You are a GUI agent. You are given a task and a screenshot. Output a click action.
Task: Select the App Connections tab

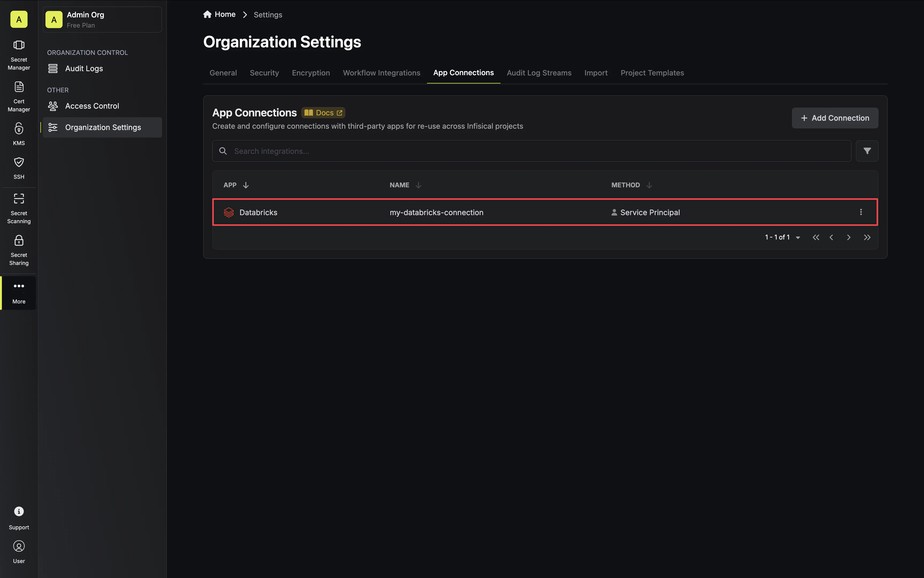464,73
